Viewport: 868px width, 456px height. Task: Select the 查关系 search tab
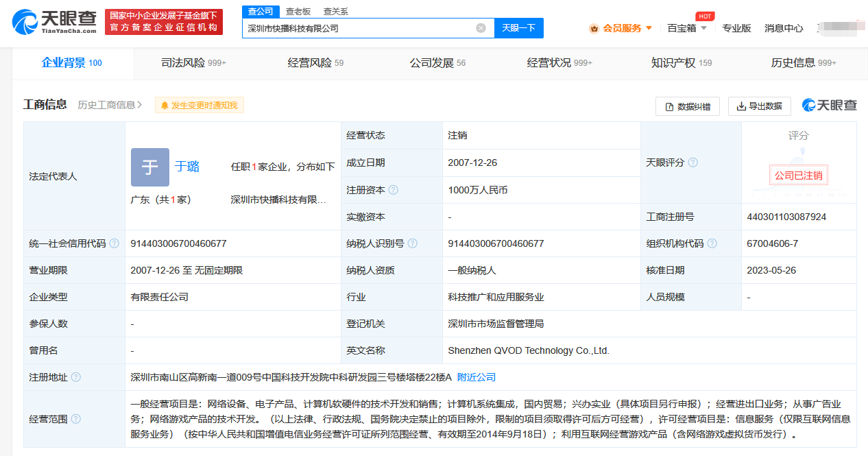tap(336, 11)
